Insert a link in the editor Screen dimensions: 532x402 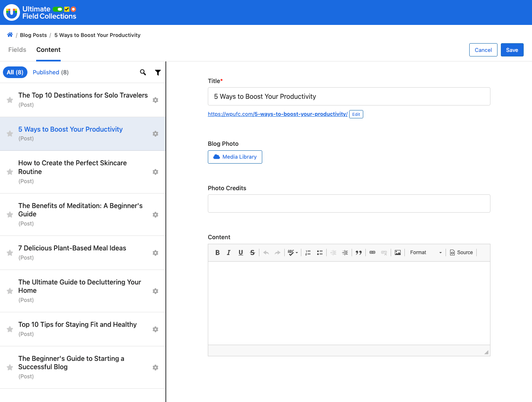click(372, 252)
